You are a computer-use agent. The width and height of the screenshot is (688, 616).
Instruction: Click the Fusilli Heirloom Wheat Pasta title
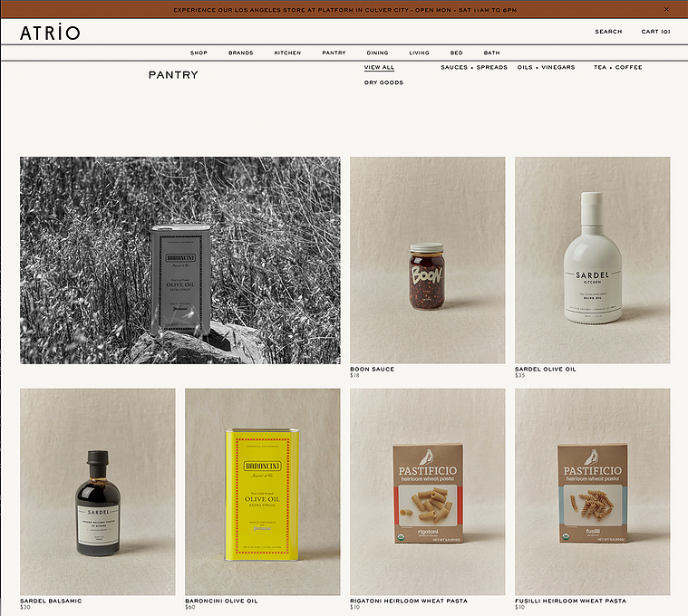click(571, 601)
